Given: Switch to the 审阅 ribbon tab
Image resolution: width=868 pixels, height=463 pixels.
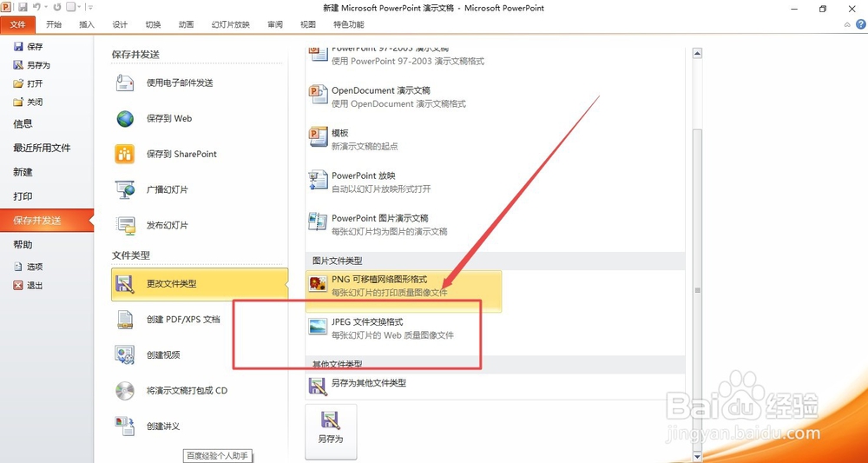Looking at the screenshot, I should point(274,24).
